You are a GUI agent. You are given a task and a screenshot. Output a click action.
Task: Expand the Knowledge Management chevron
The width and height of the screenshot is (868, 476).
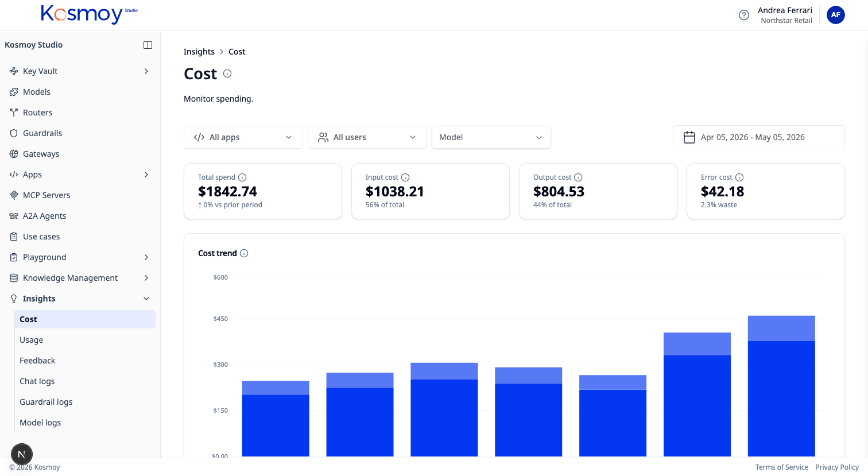tap(146, 278)
